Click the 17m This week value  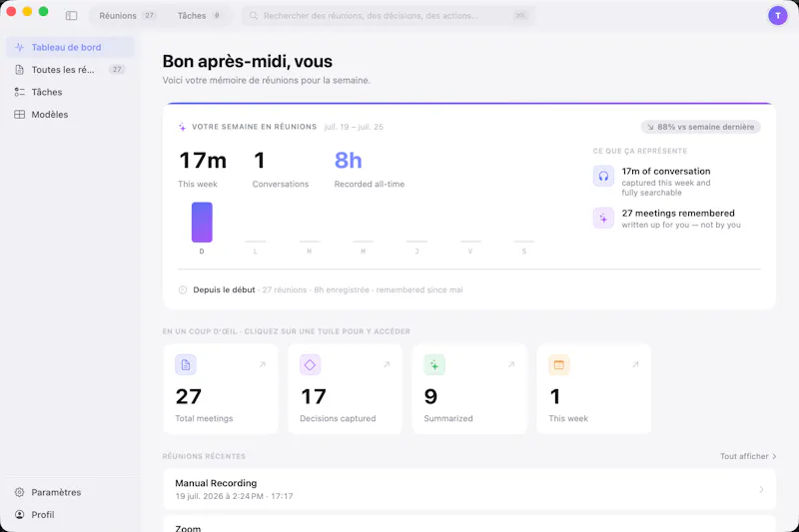[203, 161]
